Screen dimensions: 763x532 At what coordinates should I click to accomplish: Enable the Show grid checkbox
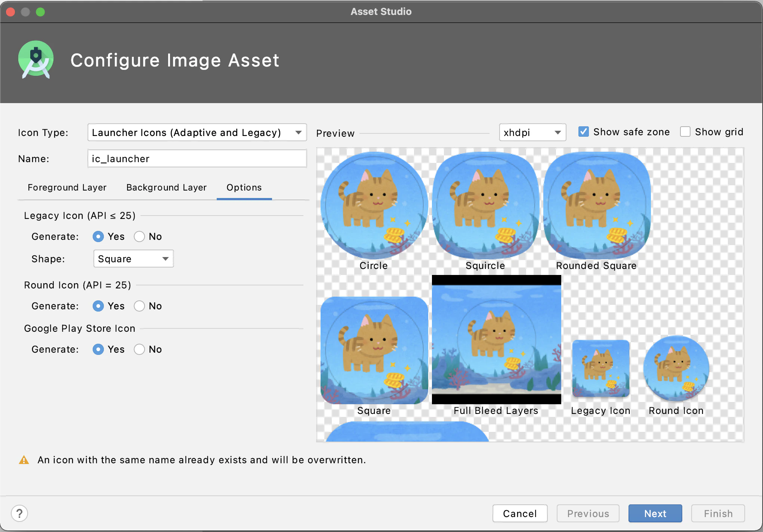tap(685, 132)
